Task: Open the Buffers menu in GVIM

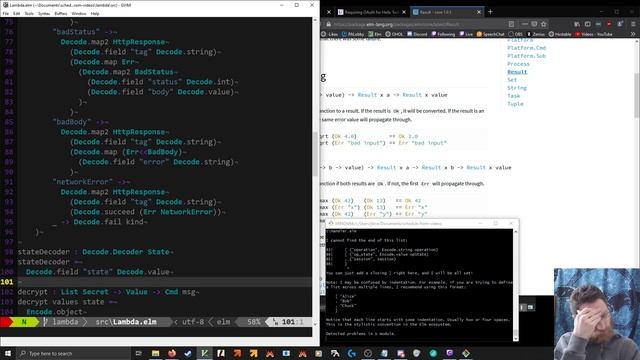Action: click(60, 13)
